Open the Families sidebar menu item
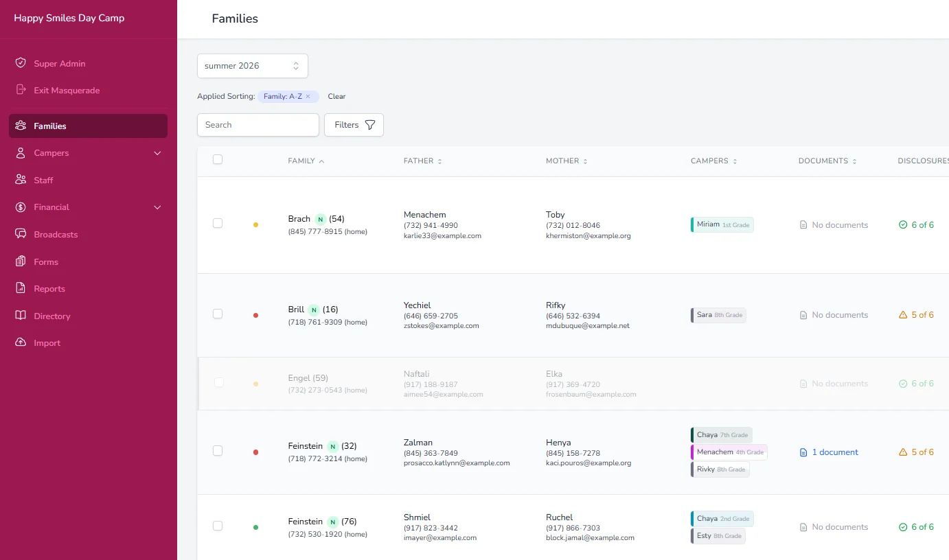The width and height of the screenshot is (949, 560). [x=88, y=126]
